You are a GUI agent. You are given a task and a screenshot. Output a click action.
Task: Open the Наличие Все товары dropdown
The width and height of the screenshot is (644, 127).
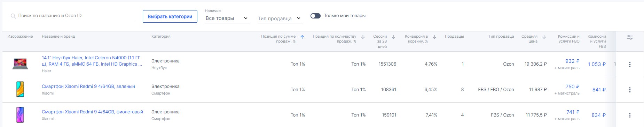pyautogui.click(x=227, y=18)
